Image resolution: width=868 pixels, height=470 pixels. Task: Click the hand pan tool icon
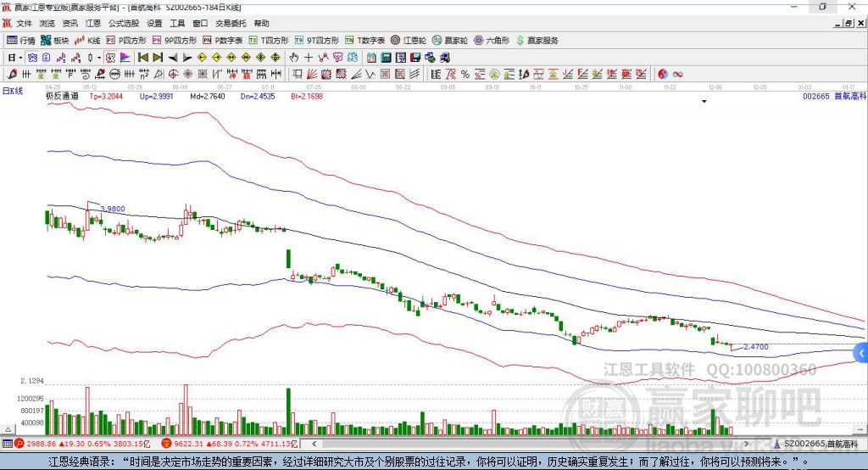click(x=293, y=58)
